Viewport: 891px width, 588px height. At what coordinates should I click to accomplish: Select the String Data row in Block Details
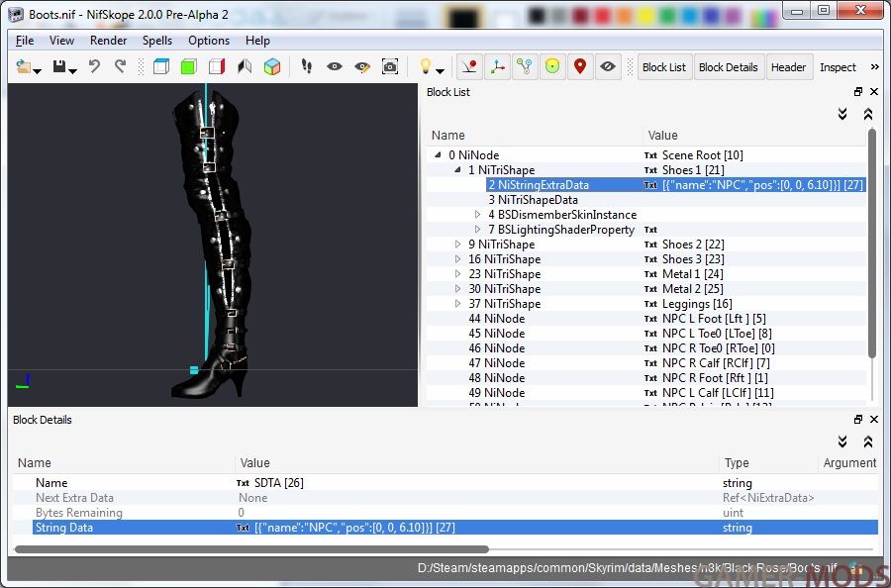pyautogui.click(x=445, y=528)
